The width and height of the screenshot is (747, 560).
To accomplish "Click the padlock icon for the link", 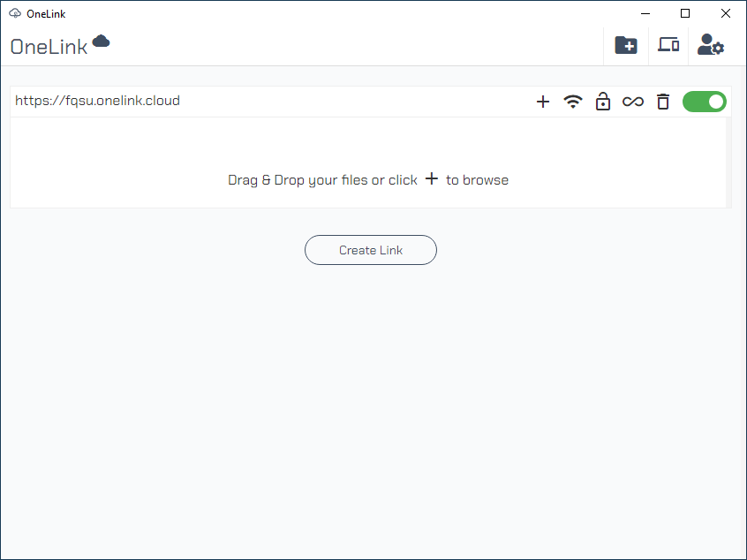I will [603, 101].
